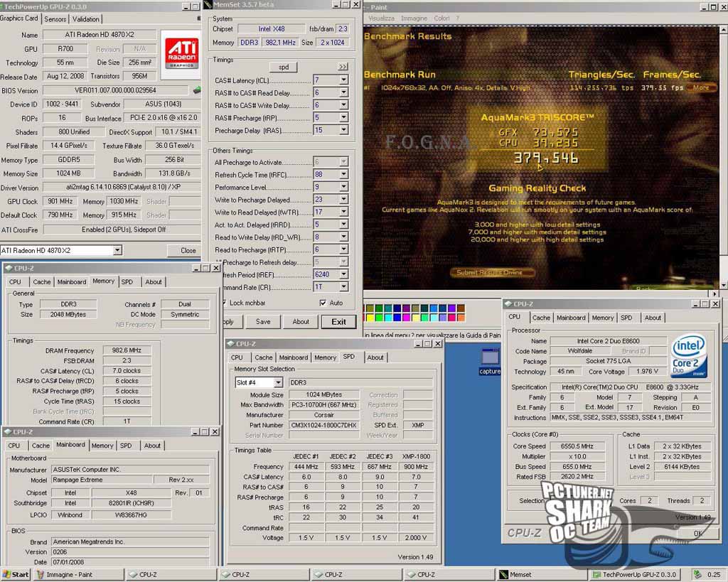
Task: Click the About button in MemSet
Action: point(301,322)
